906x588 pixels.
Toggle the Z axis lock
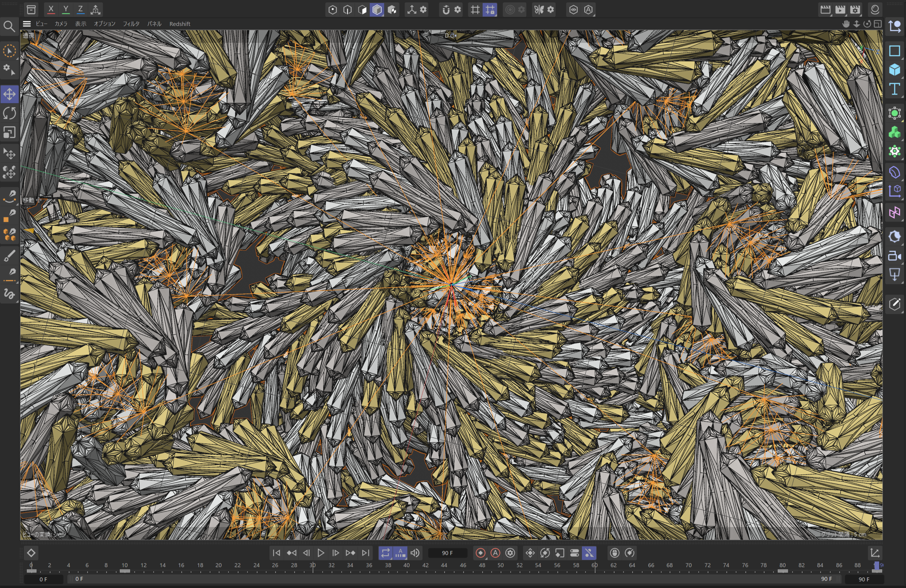(80, 10)
